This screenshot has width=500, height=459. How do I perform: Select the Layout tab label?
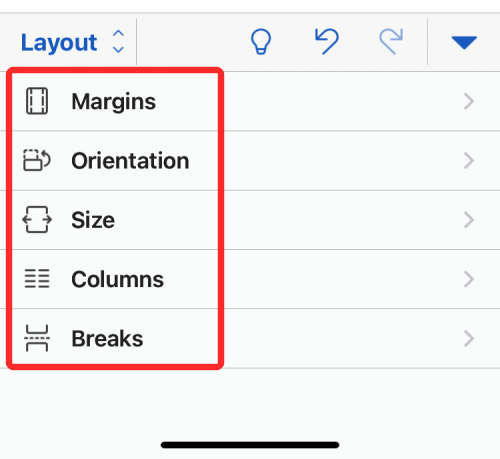[x=59, y=43]
